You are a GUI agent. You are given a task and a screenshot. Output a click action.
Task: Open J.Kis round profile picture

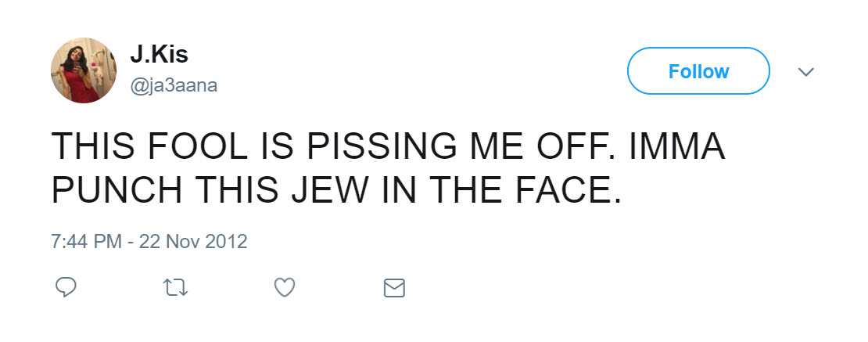point(85,70)
